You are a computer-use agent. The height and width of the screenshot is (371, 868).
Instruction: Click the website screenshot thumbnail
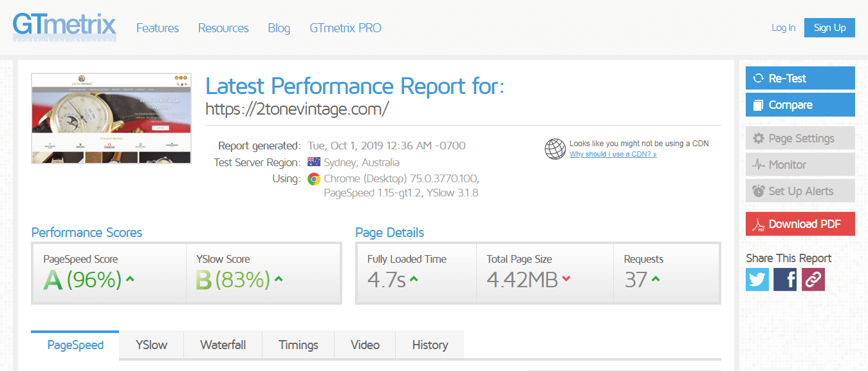[x=111, y=119]
